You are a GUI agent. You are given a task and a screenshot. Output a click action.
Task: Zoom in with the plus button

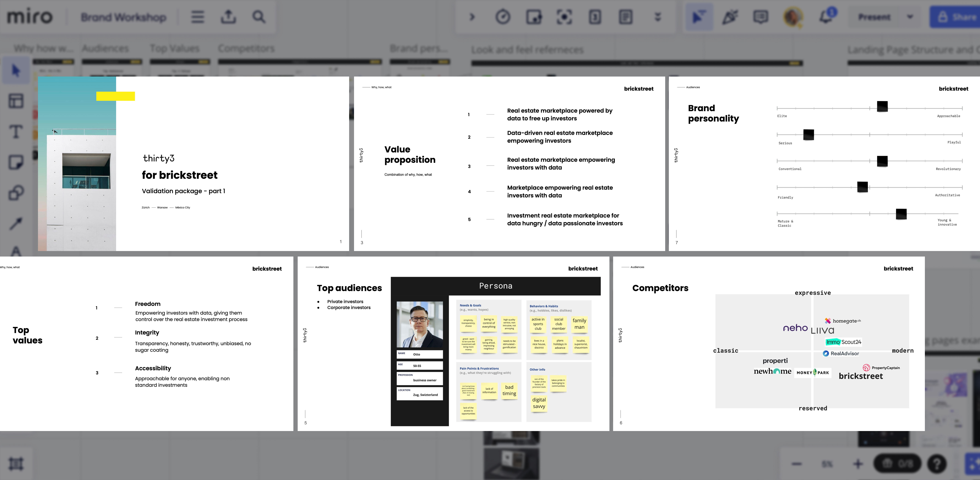pyautogui.click(x=858, y=464)
